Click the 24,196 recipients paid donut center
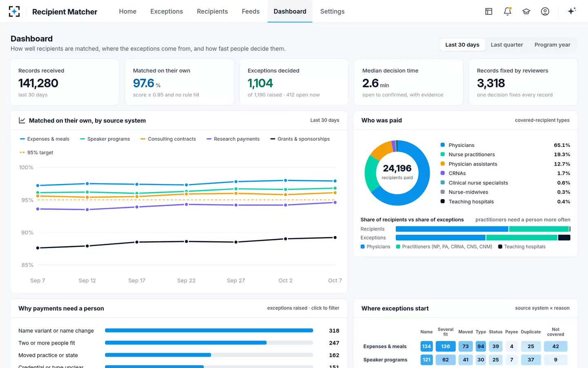The width and height of the screenshot is (588, 368). pos(397,172)
